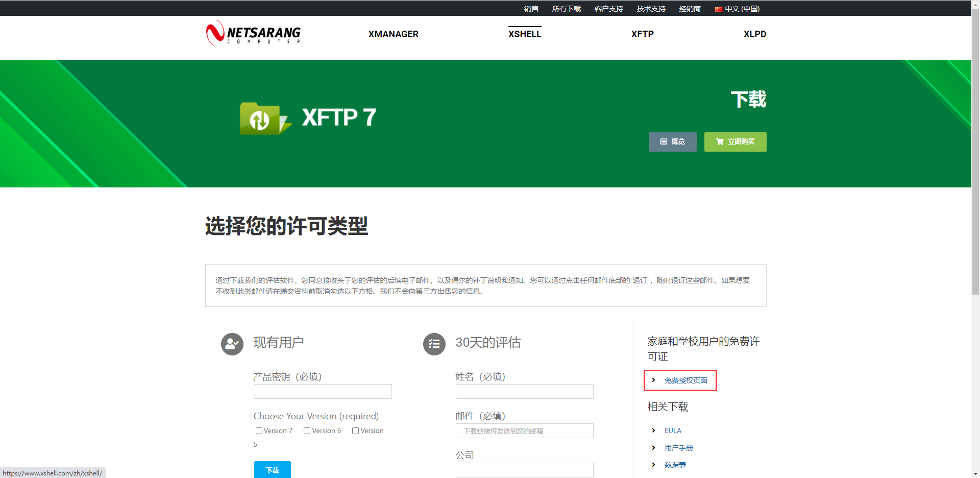The image size is (980, 478).
Task: Click the NetSarang Computer logo
Action: point(253,33)
